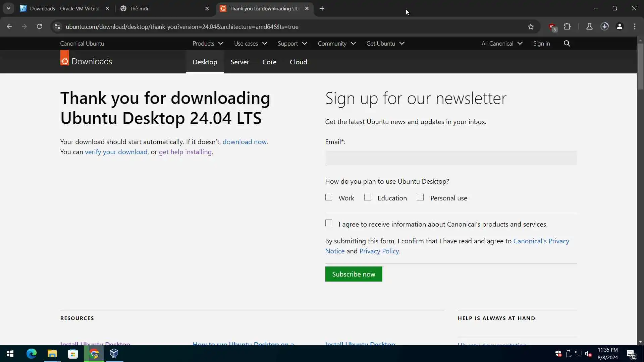
Task: Enable the Personal use checkbox
Action: click(x=420, y=197)
